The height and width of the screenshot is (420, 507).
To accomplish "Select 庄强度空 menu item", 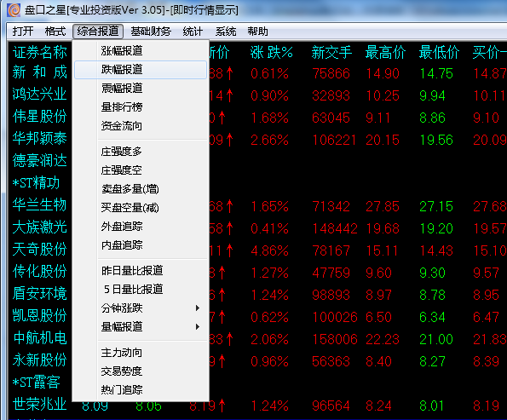I will pyautogui.click(x=141, y=170).
